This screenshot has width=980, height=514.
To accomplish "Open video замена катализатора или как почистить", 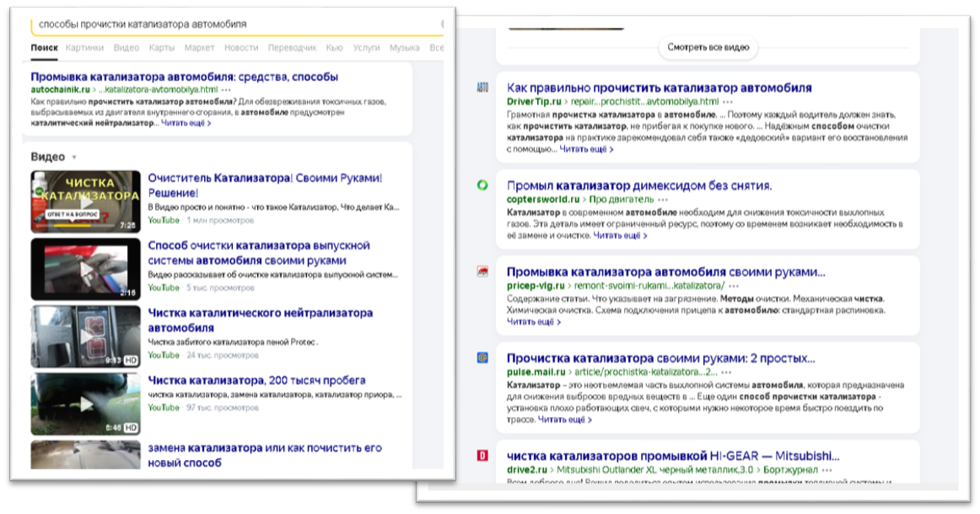I will 265,455.
